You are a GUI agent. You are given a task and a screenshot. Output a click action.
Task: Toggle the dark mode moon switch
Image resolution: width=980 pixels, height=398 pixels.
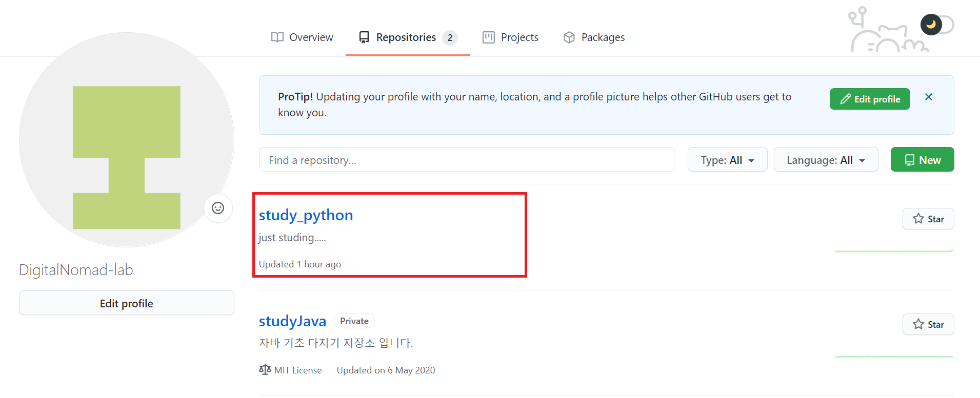[x=936, y=25]
